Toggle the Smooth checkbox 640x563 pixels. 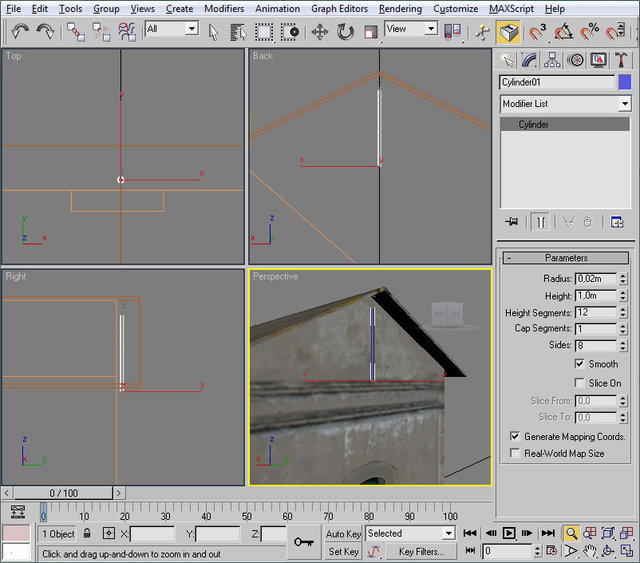tap(580, 364)
